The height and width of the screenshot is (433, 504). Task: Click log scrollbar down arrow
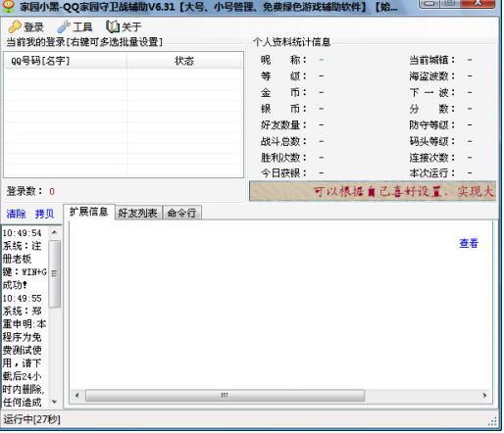click(54, 402)
